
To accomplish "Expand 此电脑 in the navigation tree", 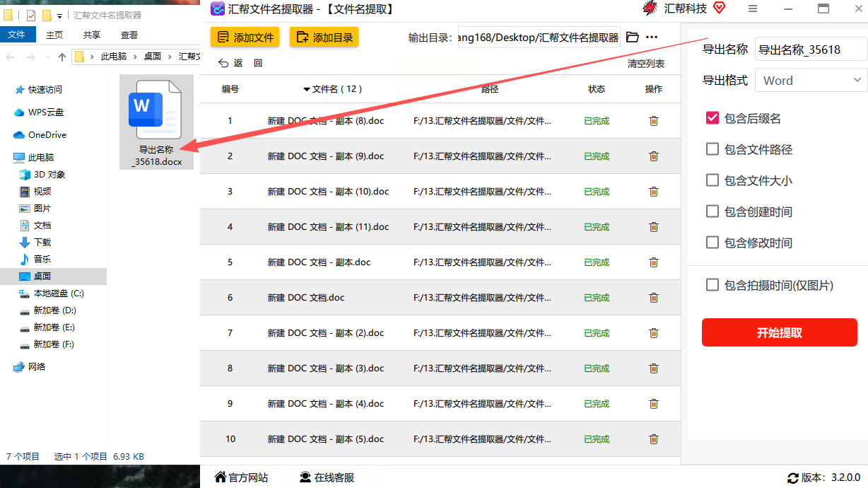I will [6, 158].
